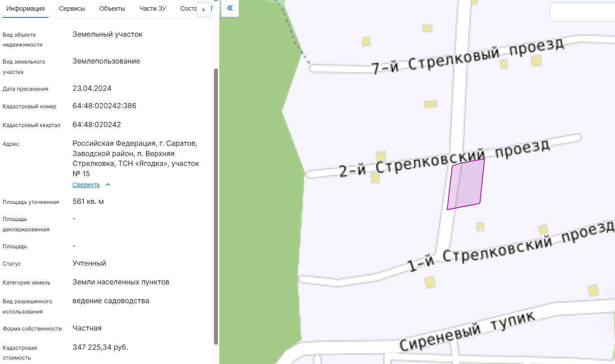Focus the search field above the map
This screenshot has width=615, height=364.
582,12
